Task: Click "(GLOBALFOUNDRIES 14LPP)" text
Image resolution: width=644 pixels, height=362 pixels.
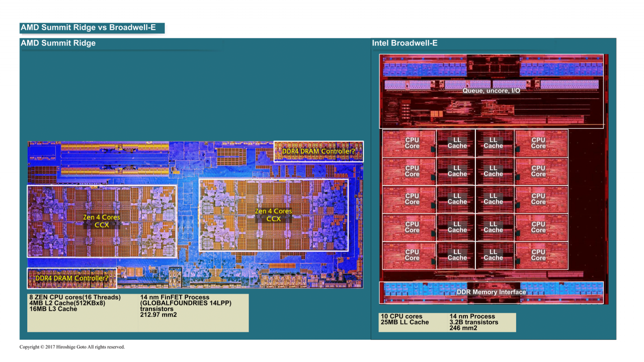Action: pyautogui.click(x=186, y=304)
